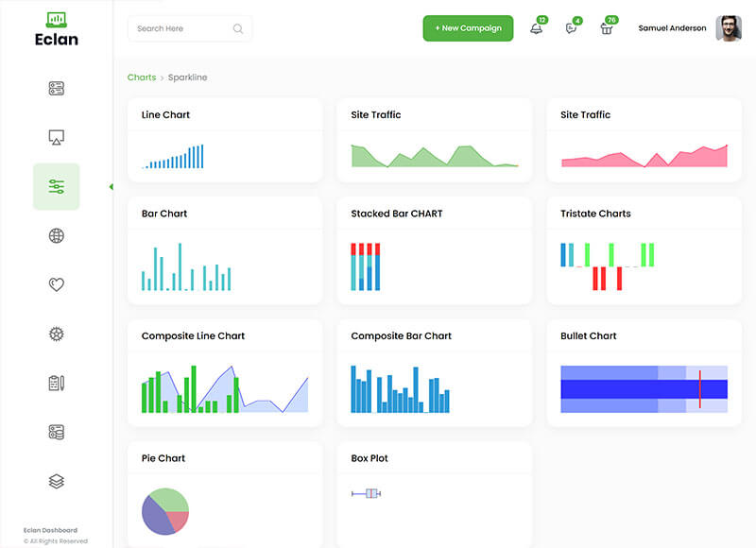Click the Bullet Chart bar graphic
Screen dimensions: 756x548
tap(644, 389)
